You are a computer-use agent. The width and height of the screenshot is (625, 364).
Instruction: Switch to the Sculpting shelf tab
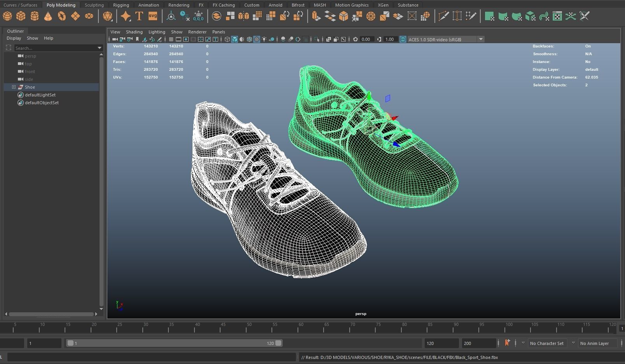(x=94, y=5)
